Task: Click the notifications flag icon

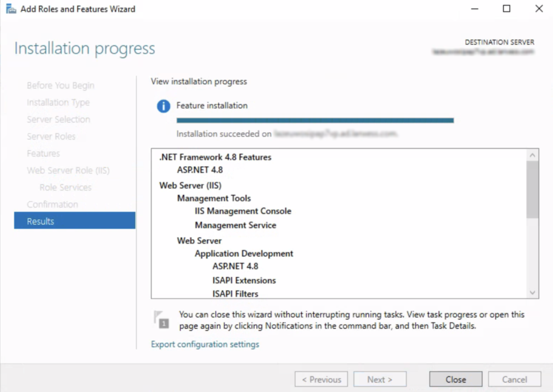Action: click(161, 320)
